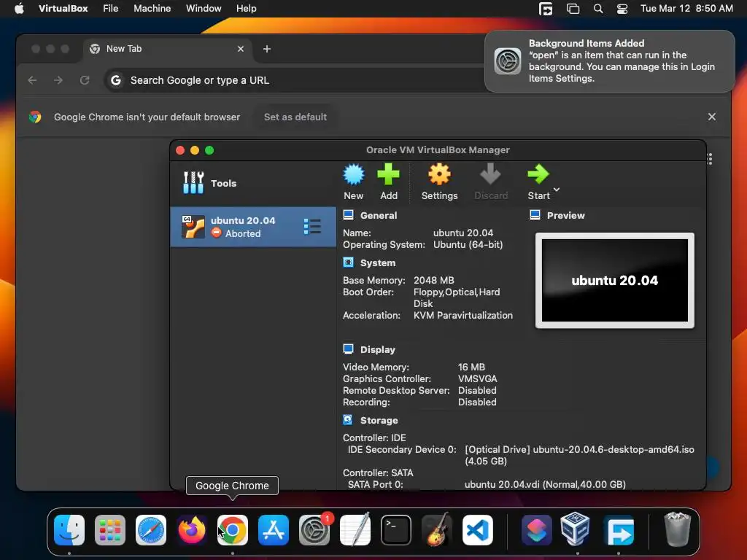Screen dimensions: 747x560
Task: Open the Machine menu
Action: click(x=152, y=9)
